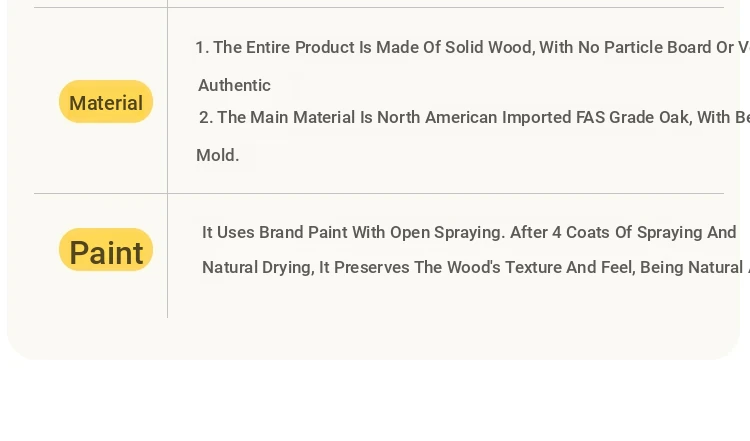Click "Imported" in the main material sentence
Image resolution: width=750 pixels, height=441 pixels.
[x=536, y=118]
